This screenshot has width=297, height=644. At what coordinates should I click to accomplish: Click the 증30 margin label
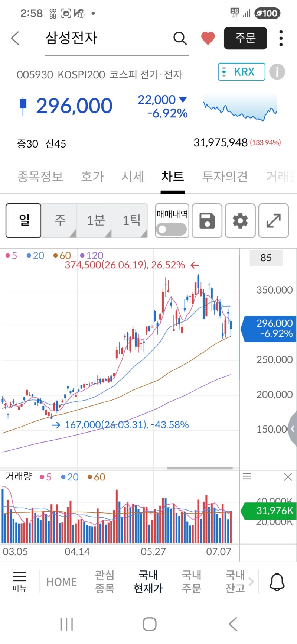[27, 144]
